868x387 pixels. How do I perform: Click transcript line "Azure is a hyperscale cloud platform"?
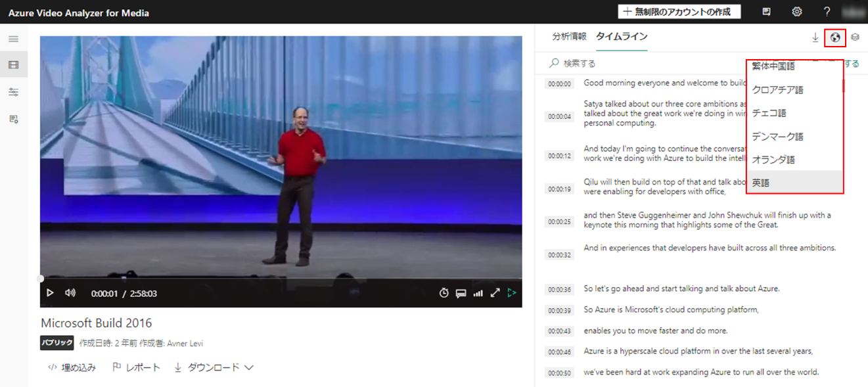(698, 351)
